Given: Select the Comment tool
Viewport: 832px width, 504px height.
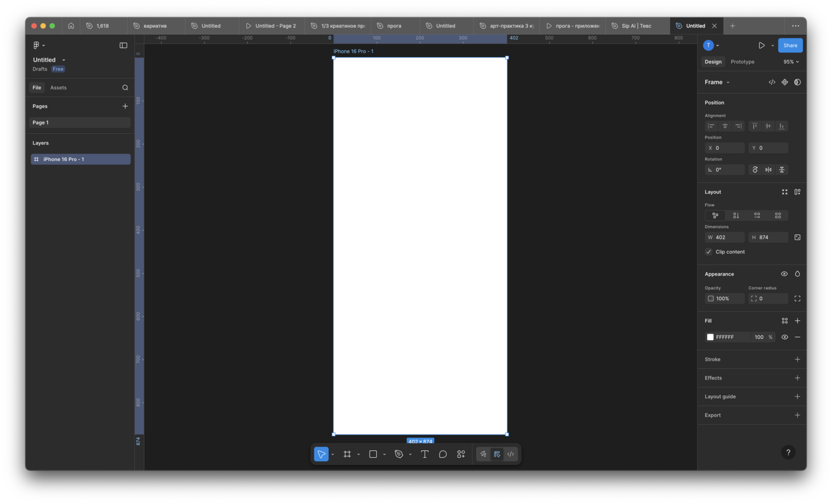Looking at the screenshot, I should tap(443, 454).
